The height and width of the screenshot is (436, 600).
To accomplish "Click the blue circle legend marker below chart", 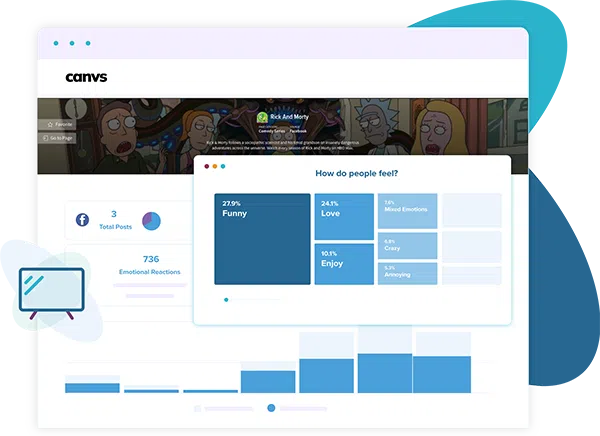I will [x=271, y=408].
